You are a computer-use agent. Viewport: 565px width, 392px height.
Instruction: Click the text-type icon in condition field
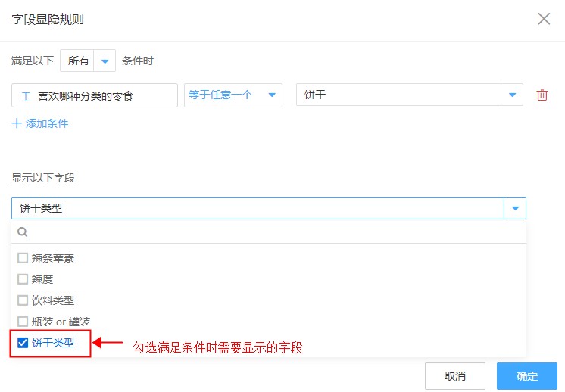(26, 96)
